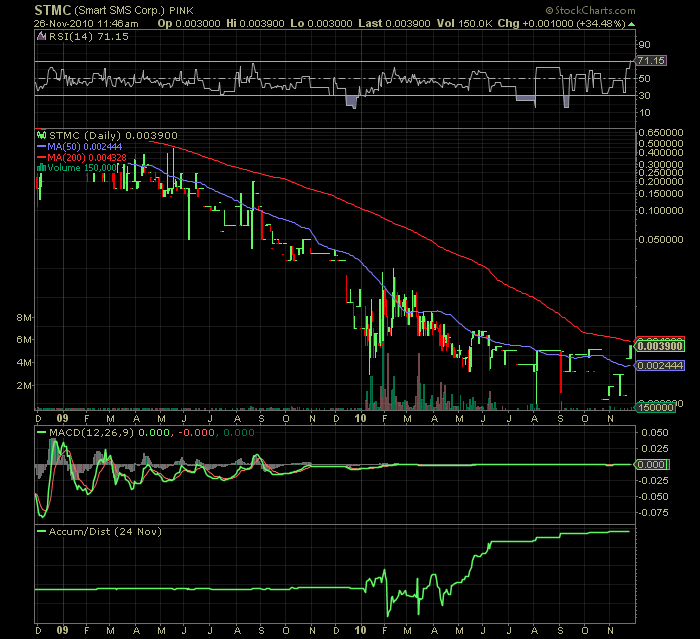Click the Volume legend bar icon
Image resolution: width=700 pixels, height=639 pixels.
click(x=41, y=168)
